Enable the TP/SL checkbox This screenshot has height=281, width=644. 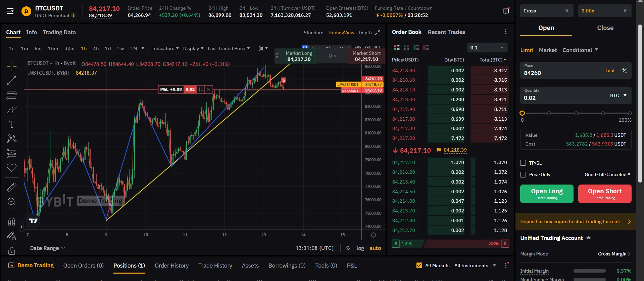point(523,163)
